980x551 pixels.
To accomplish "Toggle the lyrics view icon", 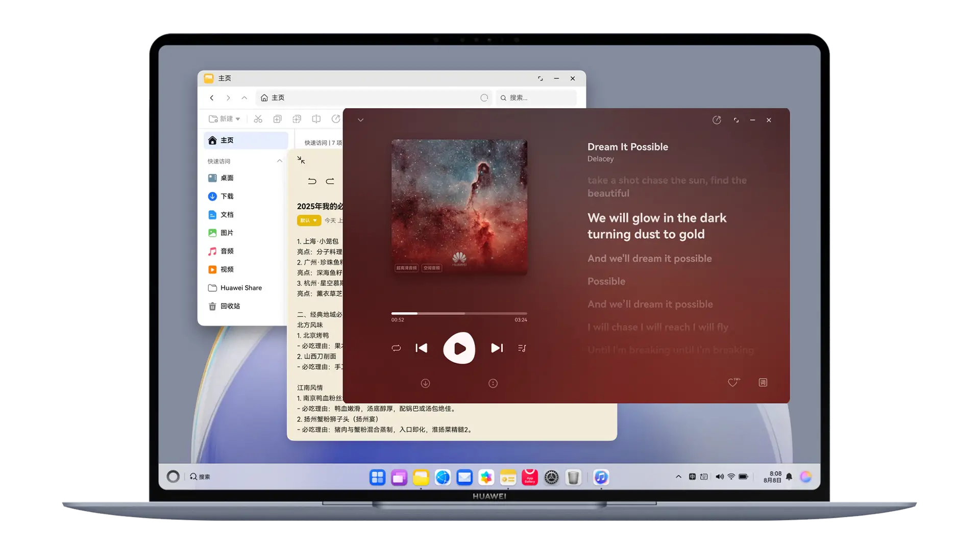I will coord(763,382).
